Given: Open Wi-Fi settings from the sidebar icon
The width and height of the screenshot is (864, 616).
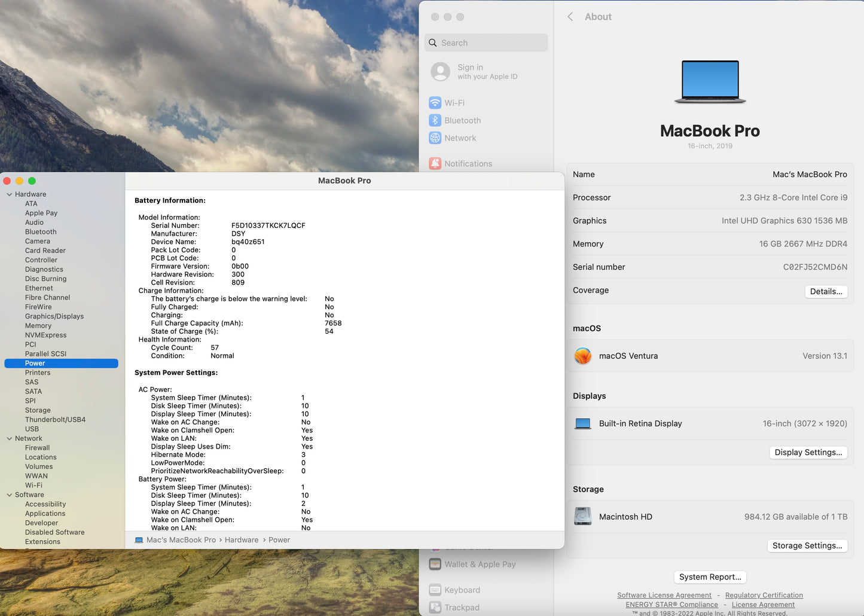Looking at the screenshot, I should 435,102.
